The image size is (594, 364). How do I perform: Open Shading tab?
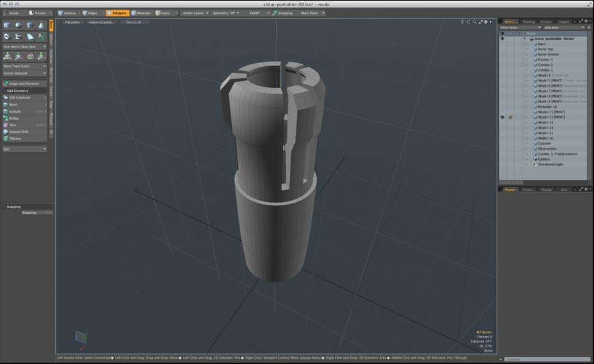click(x=528, y=21)
